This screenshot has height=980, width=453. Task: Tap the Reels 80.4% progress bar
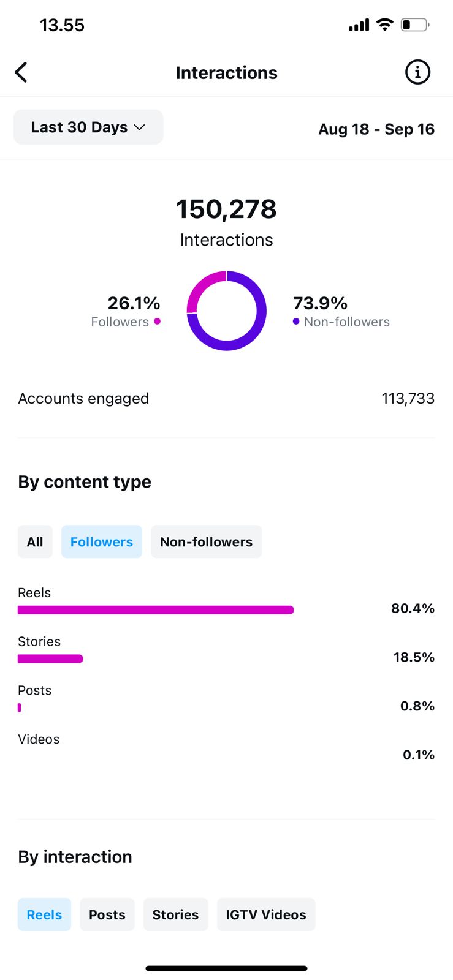156,609
